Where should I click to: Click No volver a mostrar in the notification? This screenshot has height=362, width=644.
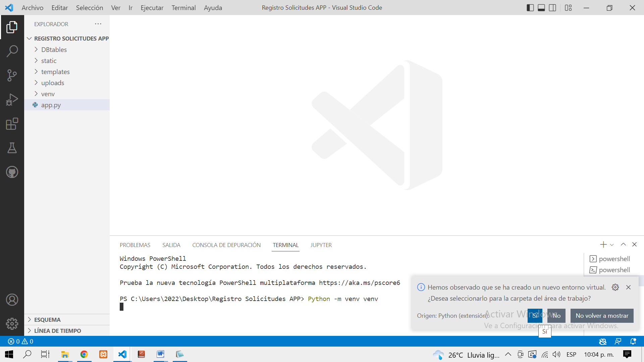(x=602, y=315)
